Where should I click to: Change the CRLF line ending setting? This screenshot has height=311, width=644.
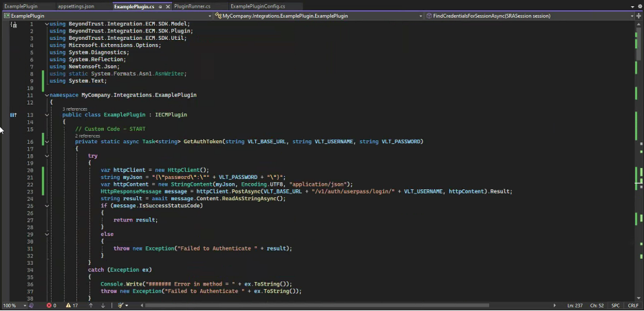coord(633,305)
